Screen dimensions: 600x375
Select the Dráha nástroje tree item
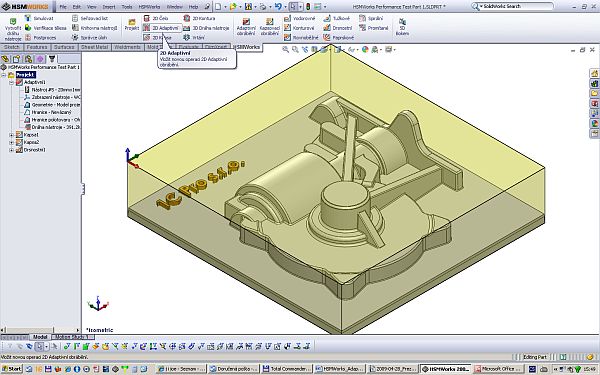click(52, 127)
